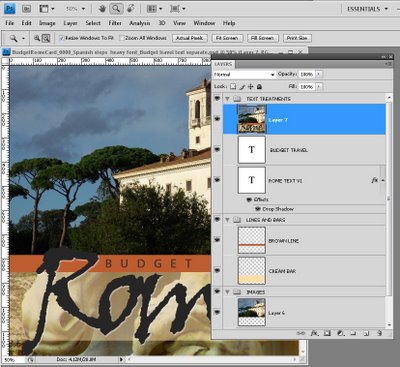Switch to the LAYERS tab
This screenshot has width=400, height=367.
click(x=223, y=64)
